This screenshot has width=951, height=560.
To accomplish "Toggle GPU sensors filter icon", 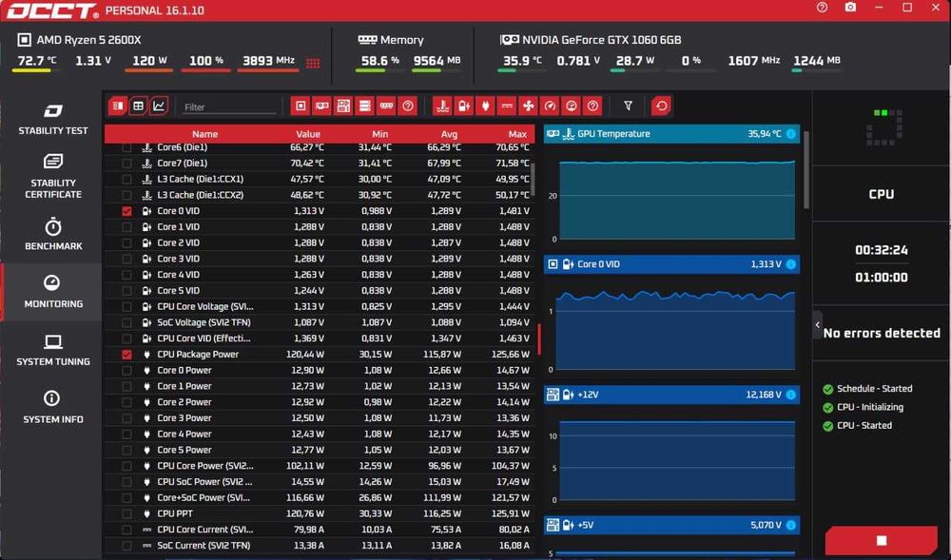I will 322,106.
